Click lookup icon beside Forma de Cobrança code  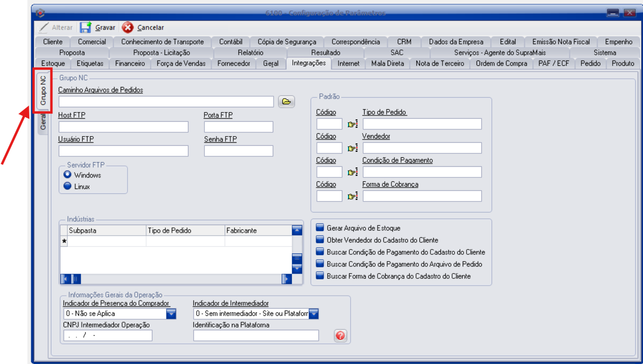(x=353, y=196)
